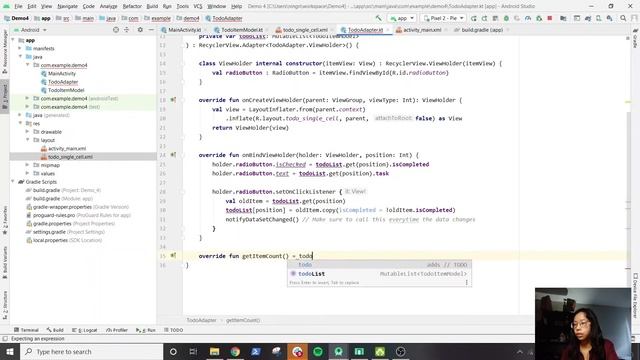Expand the manifests folder arrow

click(x=20, y=48)
